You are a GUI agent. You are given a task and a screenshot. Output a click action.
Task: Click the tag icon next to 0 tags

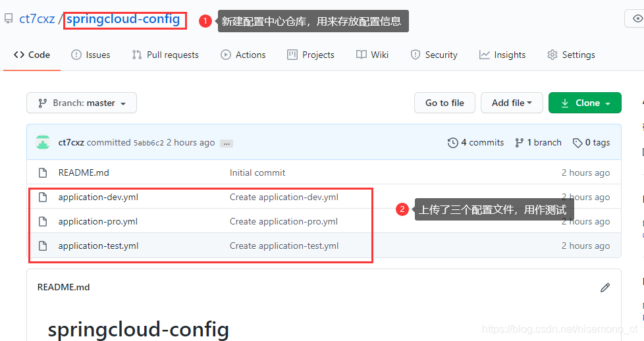[x=577, y=143]
